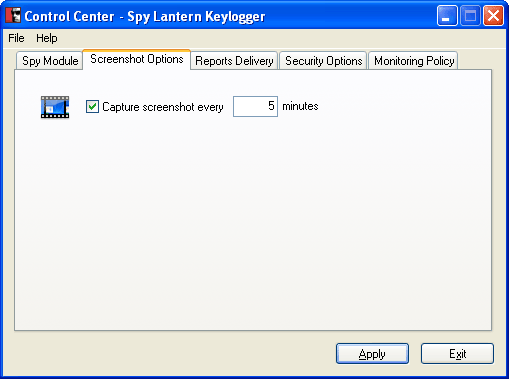509x379 pixels.
Task: Toggle the Capture screenshot checkbox
Action: pyautogui.click(x=92, y=107)
